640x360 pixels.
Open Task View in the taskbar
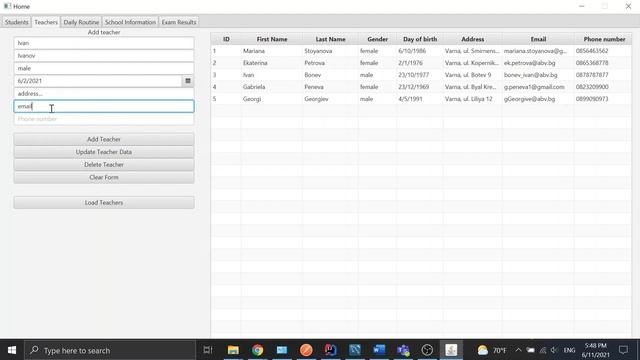coord(208,350)
